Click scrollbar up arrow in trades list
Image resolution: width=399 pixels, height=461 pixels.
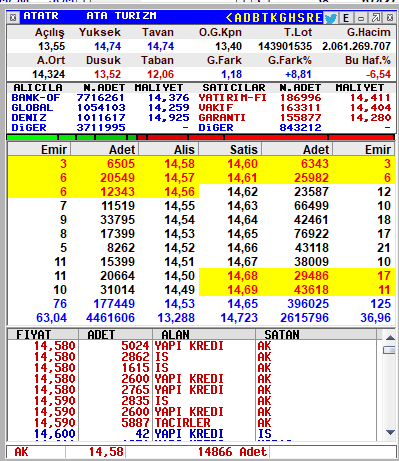(390, 338)
